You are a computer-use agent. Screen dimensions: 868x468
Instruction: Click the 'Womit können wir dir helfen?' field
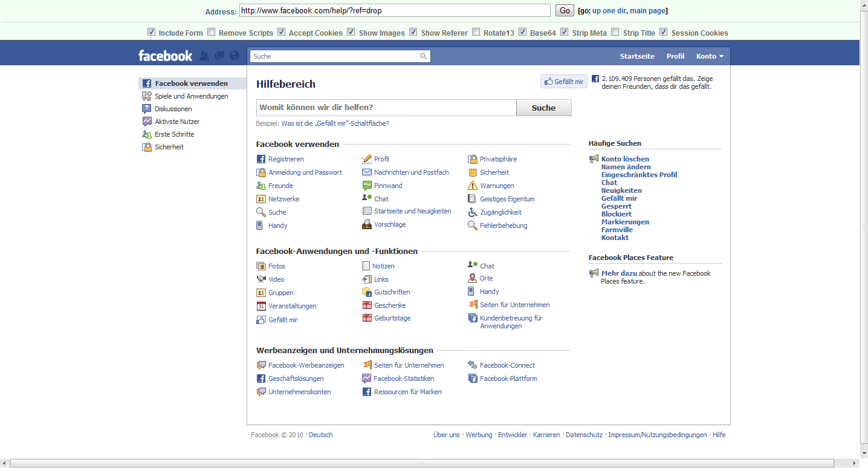click(x=386, y=108)
